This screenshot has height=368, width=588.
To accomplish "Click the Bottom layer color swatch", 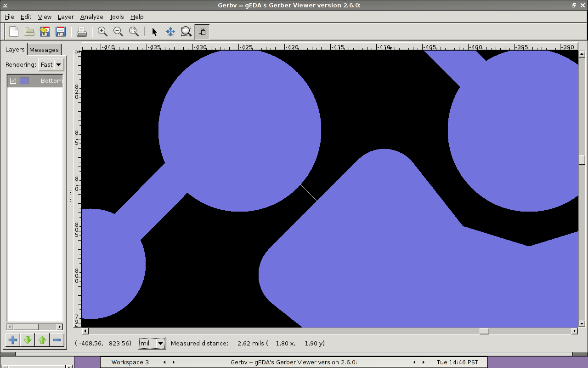I will click(x=24, y=81).
